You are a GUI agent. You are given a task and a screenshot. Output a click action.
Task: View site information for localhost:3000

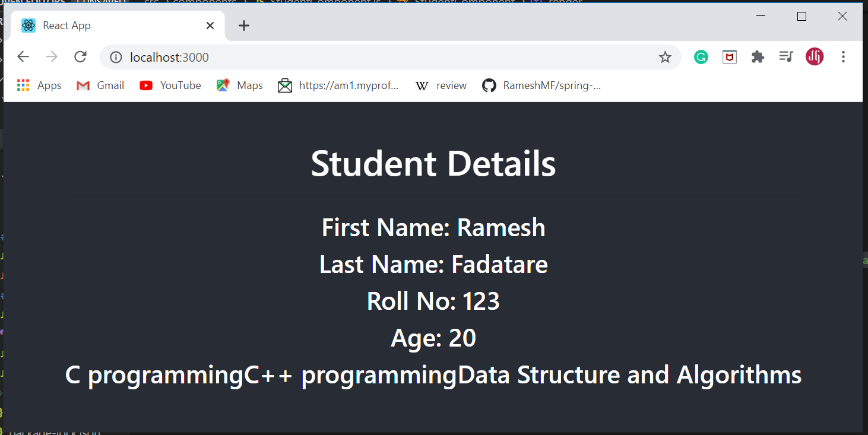115,57
